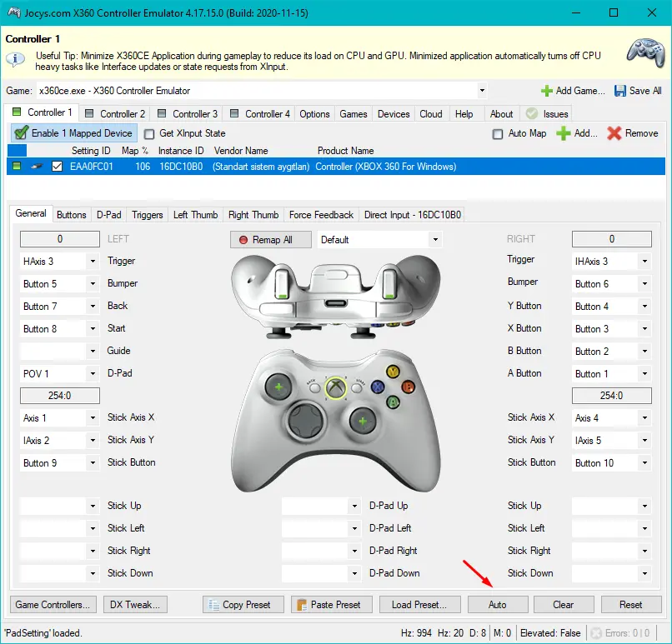Expand the Default preset dropdown
Viewport: 672px width, 644px height.
coord(435,239)
